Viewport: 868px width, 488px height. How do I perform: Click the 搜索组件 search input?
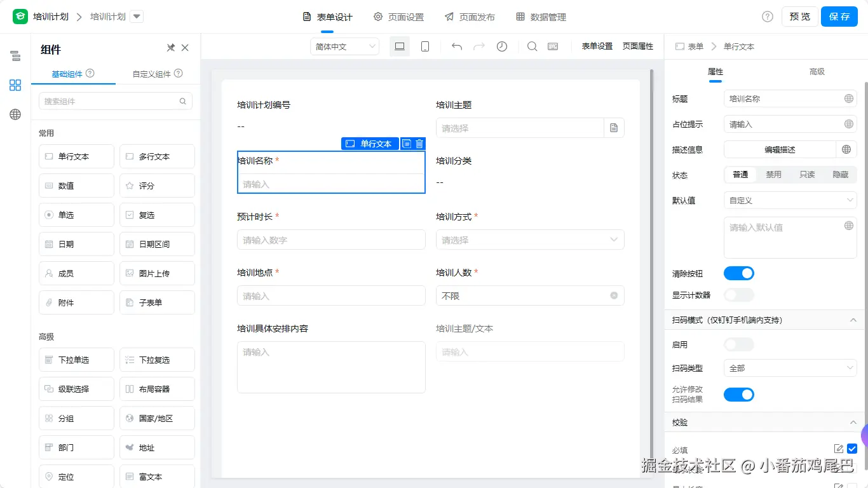click(116, 101)
